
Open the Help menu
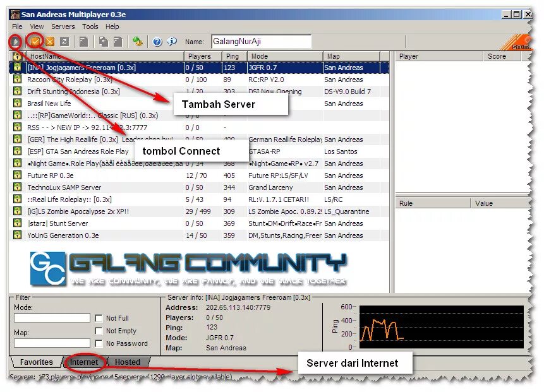coord(112,27)
